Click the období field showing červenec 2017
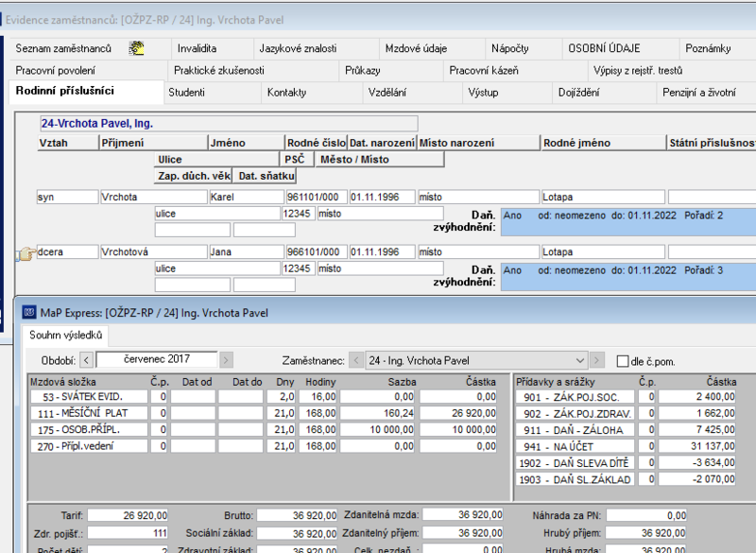The image size is (756, 553). 157,359
